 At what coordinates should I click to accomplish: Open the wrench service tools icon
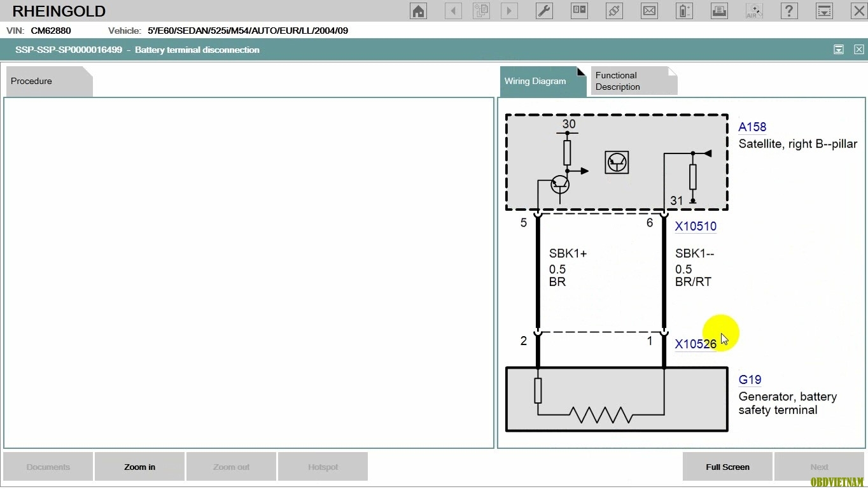[x=544, y=11]
